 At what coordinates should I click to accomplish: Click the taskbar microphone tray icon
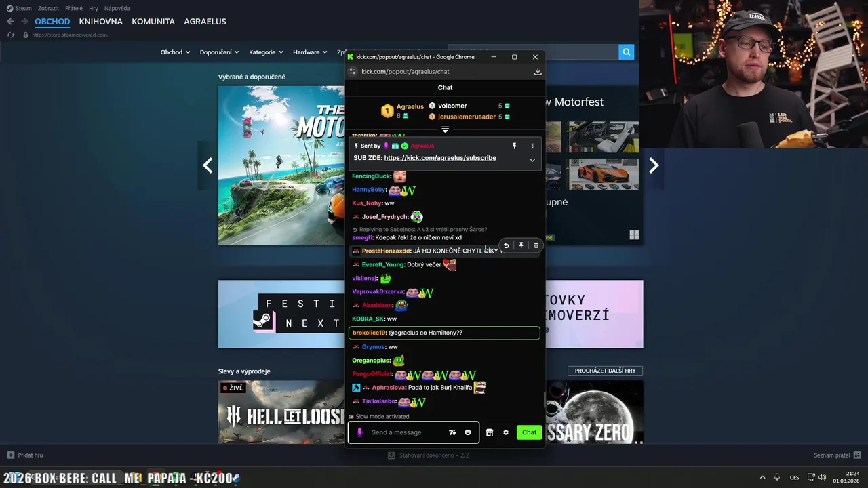(x=777, y=477)
